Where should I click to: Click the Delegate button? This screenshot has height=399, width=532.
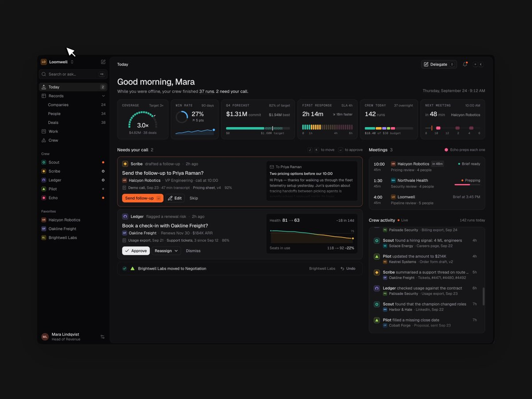click(439, 64)
